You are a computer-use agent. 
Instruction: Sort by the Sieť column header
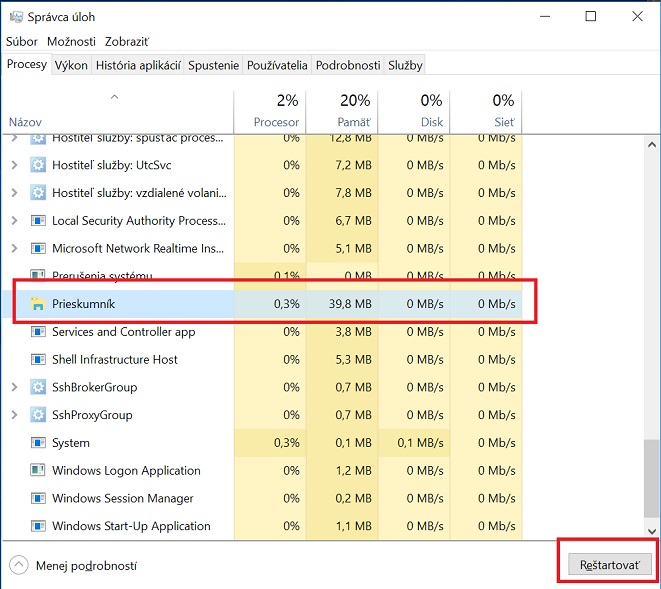pos(486,112)
